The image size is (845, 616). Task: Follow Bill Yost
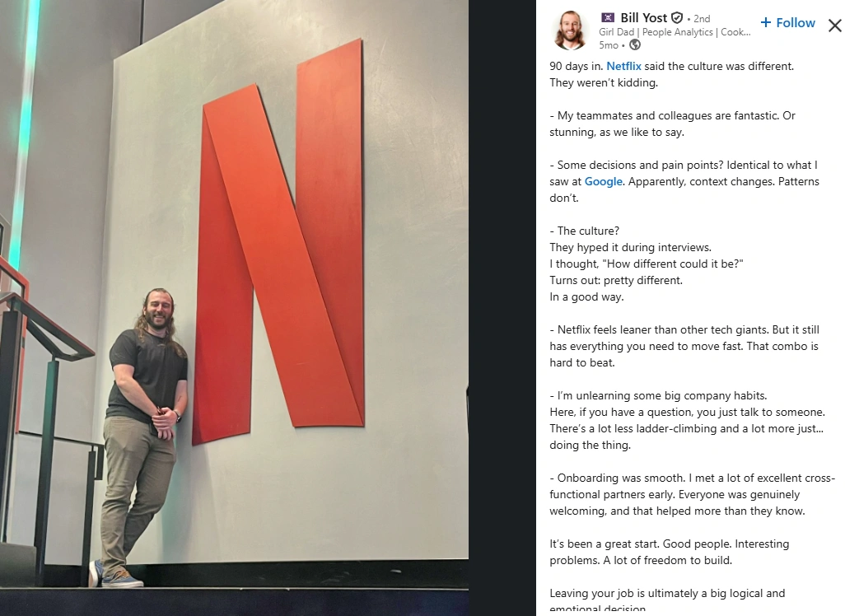788,22
